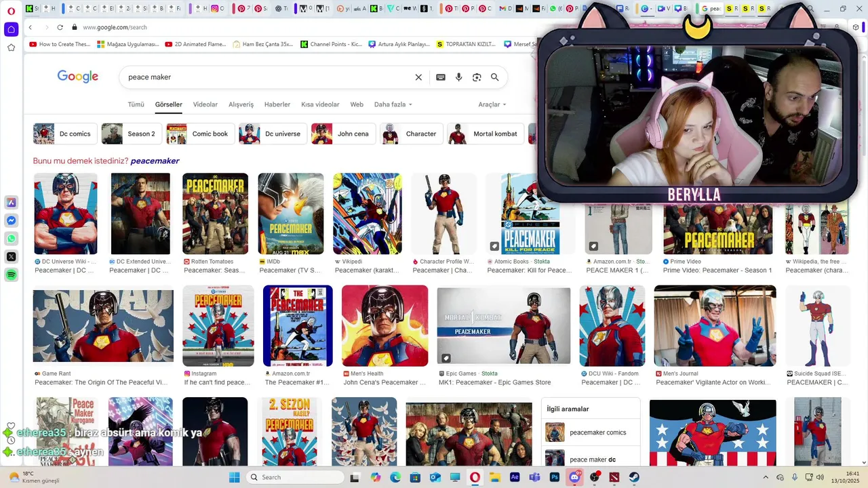The image size is (868, 488).
Task: Open Opera sidebar bookmarks star
Action: coord(11,47)
